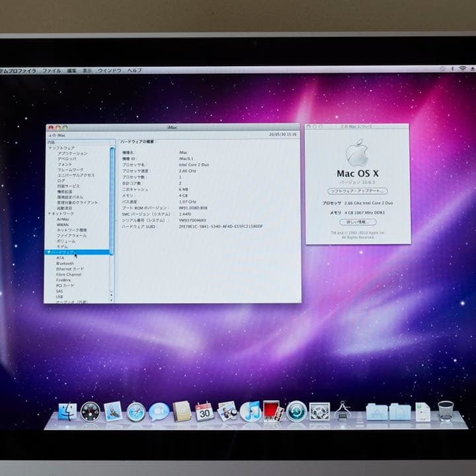
Task: Open iChat speech bubble icon in Dock
Action: pyautogui.click(x=159, y=412)
